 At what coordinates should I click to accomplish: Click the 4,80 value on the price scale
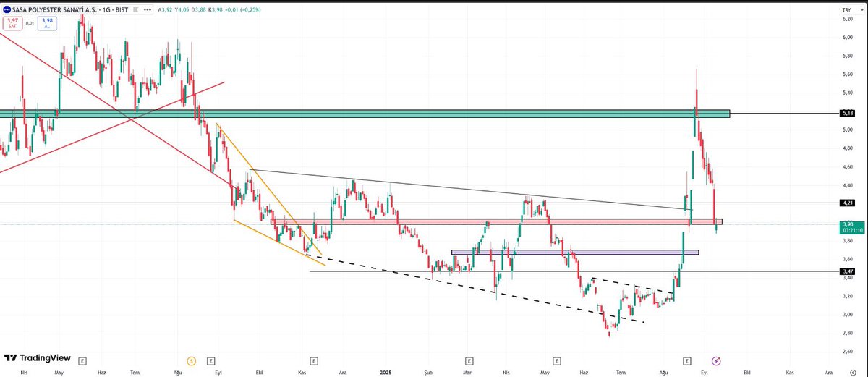pyautogui.click(x=847, y=148)
